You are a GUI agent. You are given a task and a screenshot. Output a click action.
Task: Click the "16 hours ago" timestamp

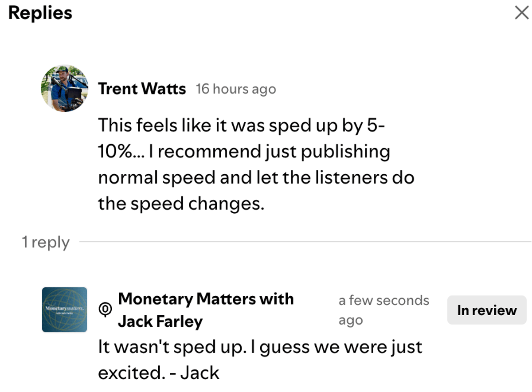[236, 89]
